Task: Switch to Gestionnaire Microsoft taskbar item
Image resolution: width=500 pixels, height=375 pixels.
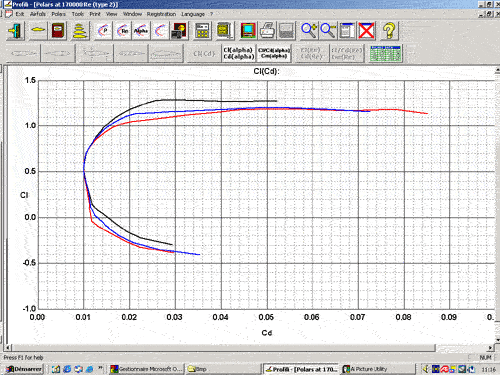Action: pyautogui.click(x=147, y=369)
